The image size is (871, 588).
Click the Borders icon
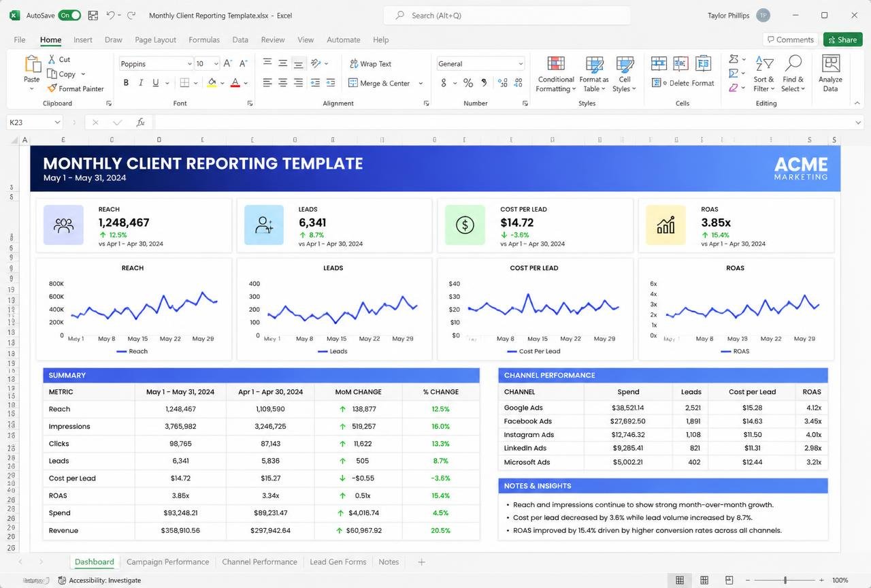184,83
